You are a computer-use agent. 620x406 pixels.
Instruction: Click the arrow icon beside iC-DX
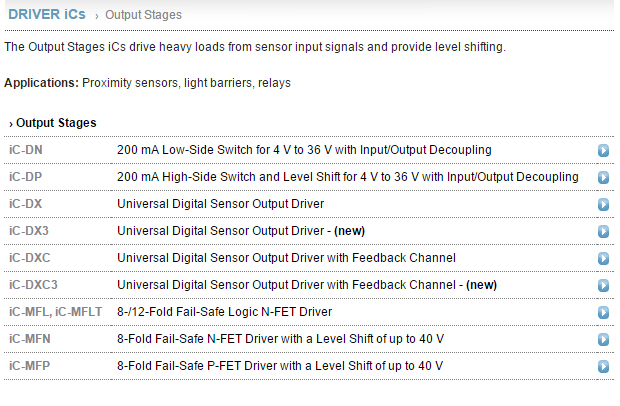click(x=603, y=204)
